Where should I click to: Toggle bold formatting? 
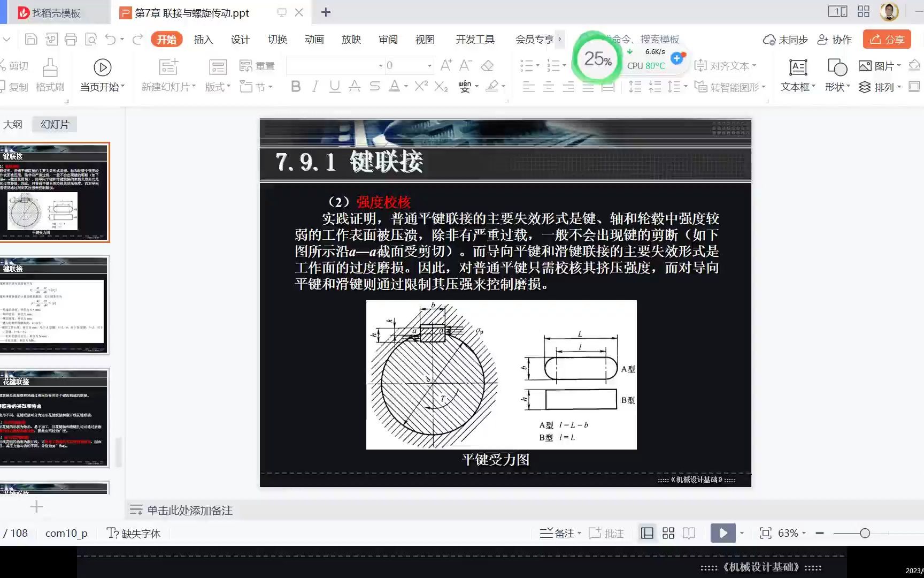(x=296, y=86)
